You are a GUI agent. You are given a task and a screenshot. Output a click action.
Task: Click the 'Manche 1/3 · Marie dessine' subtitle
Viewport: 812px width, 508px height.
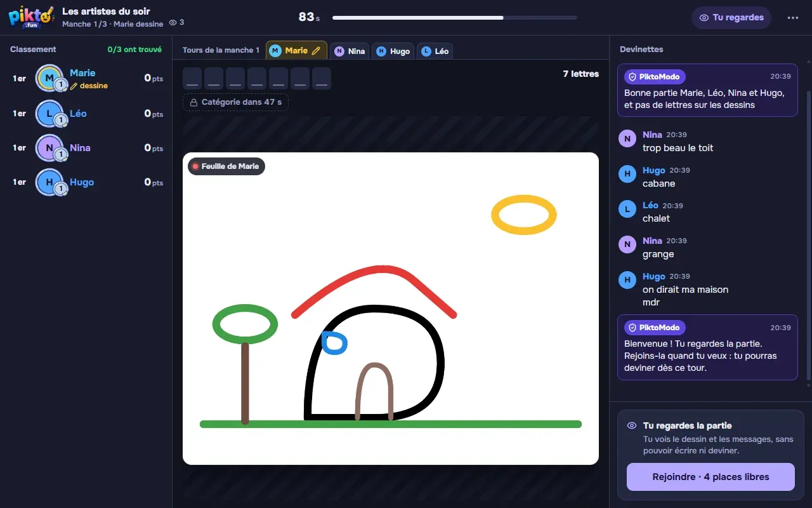(x=113, y=23)
